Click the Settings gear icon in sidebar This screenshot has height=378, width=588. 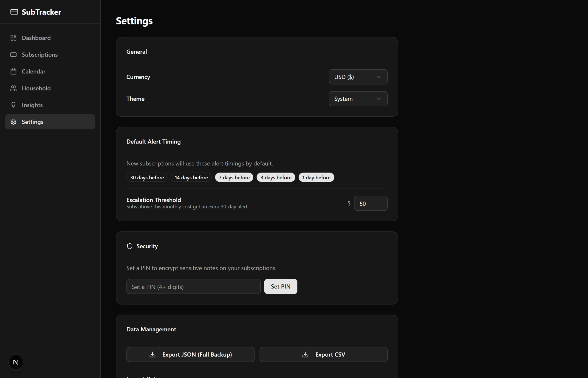pos(14,122)
